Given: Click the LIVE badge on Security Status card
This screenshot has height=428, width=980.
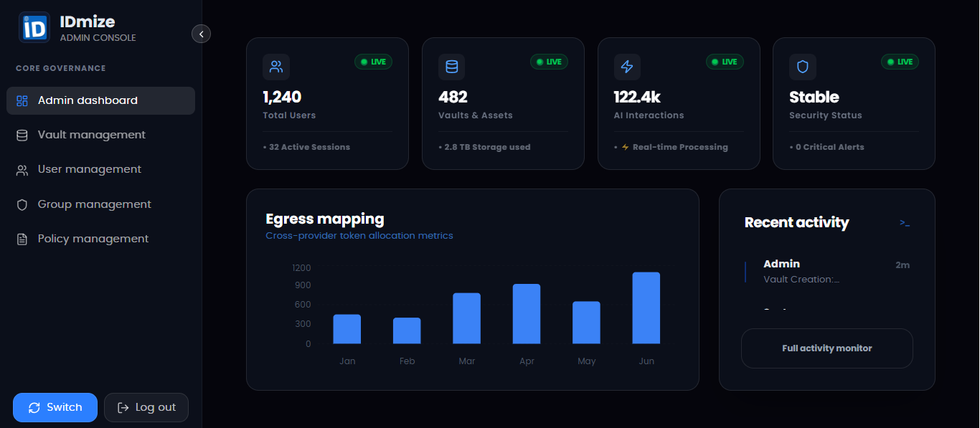Looking at the screenshot, I should tap(900, 62).
